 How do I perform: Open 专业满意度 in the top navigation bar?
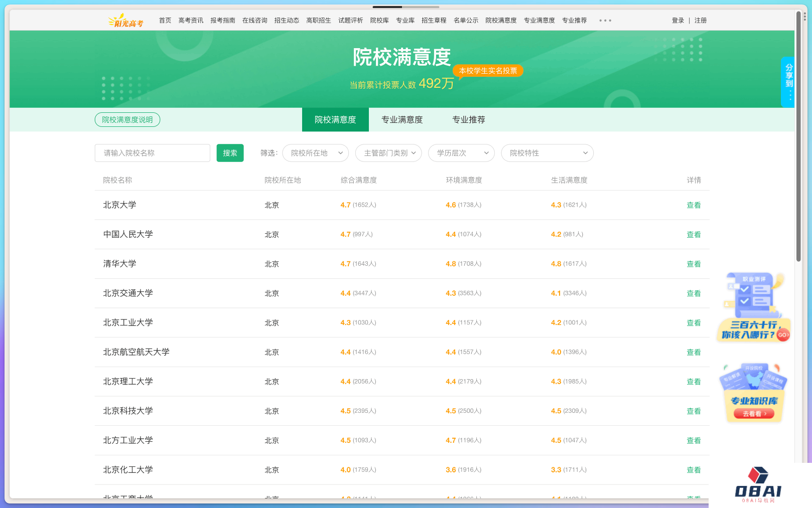539,21
